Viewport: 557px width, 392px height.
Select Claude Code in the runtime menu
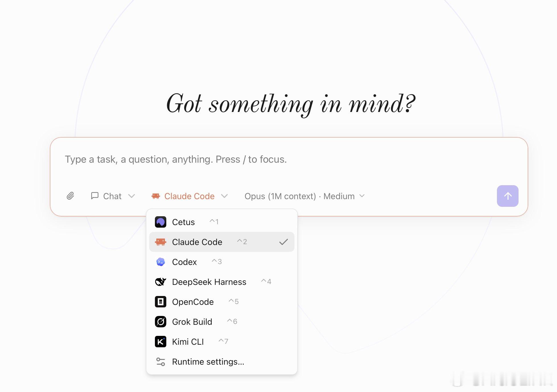pos(222,242)
